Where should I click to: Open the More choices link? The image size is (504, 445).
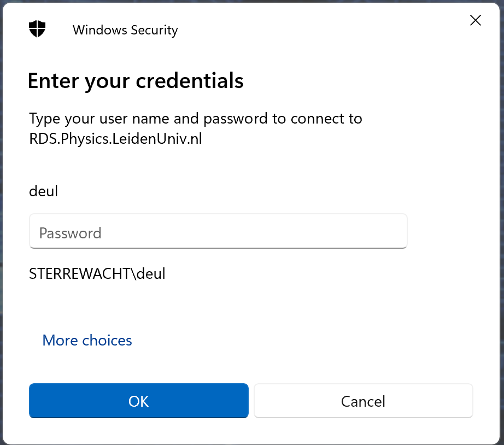point(87,340)
